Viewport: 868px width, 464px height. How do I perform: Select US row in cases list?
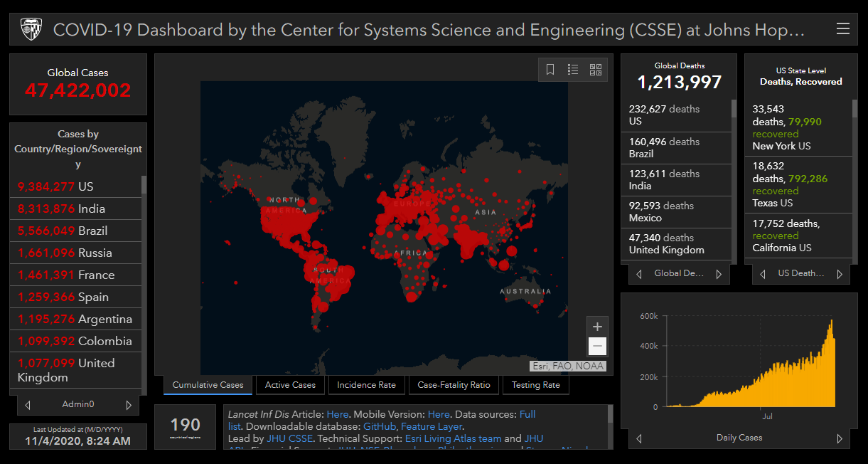[x=75, y=186]
